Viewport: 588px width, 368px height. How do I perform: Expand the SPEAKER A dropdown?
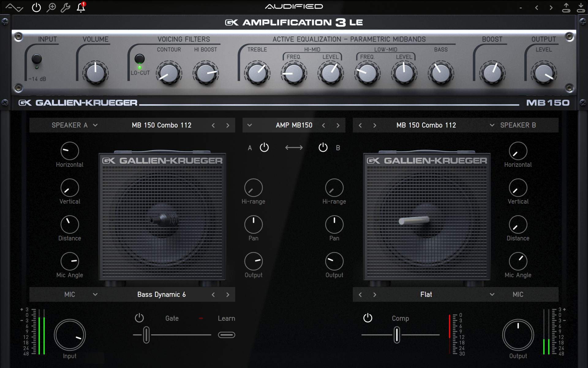[95, 125]
